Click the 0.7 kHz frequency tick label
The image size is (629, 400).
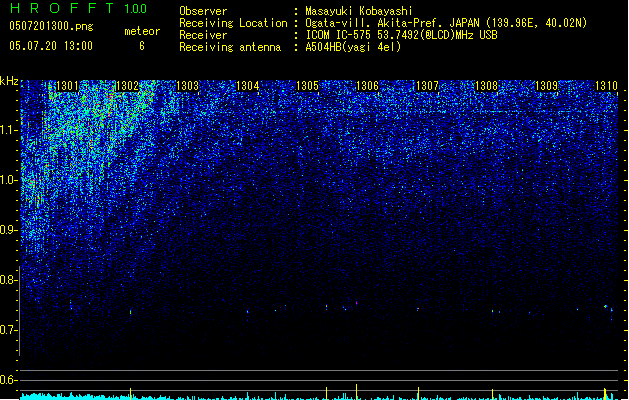click(8, 330)
